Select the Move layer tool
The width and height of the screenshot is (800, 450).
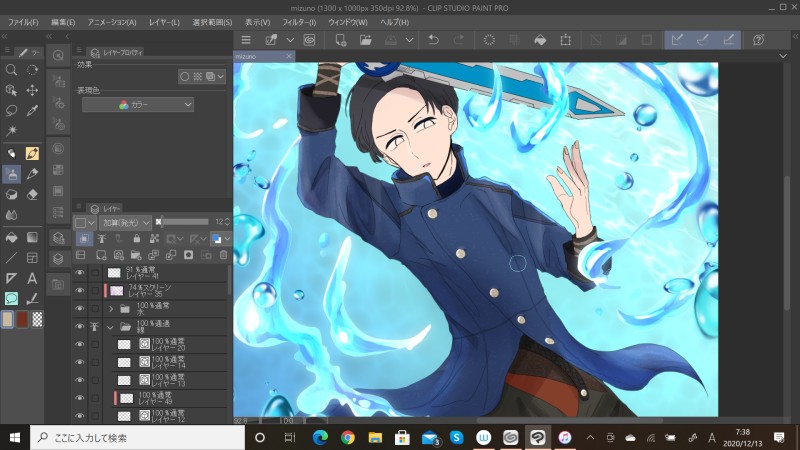click(32, 90)
